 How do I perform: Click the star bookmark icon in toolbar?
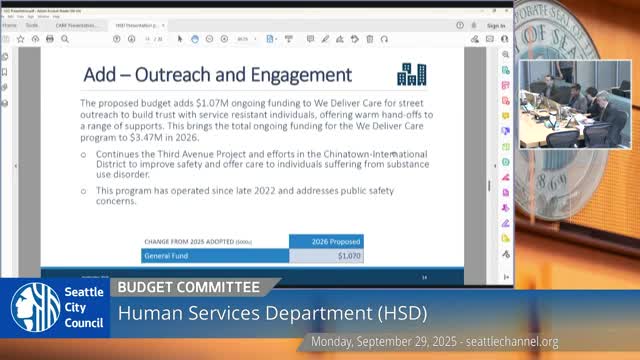[20, 39]
